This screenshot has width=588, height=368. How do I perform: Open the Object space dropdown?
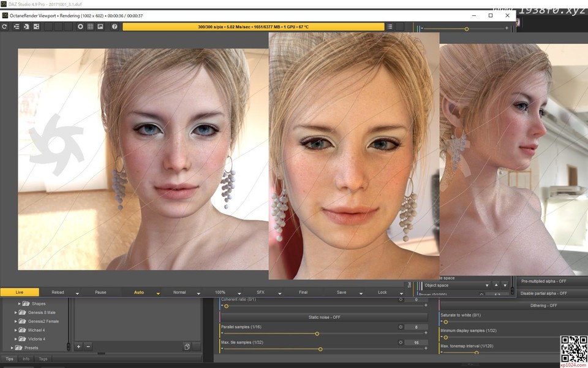[488, 285]
